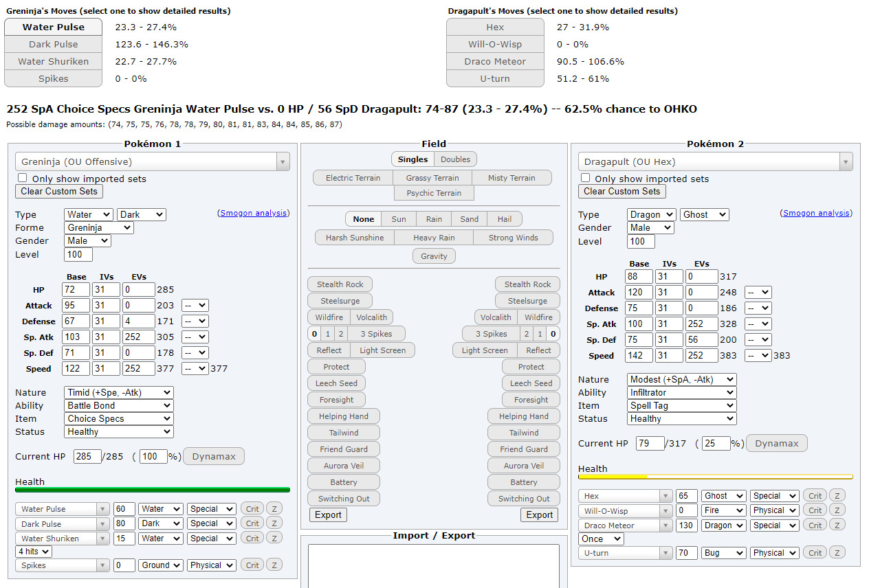Set weather to Rain
This screenshot has height=588, width=869.
pyautogui.click(x=434, y=219)
